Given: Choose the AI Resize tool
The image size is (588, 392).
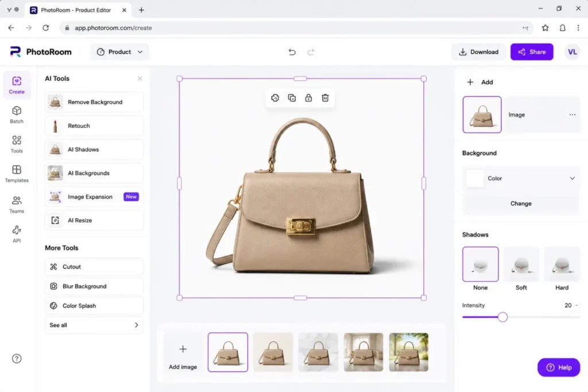Looking at the screenshot, I should 94,220.
